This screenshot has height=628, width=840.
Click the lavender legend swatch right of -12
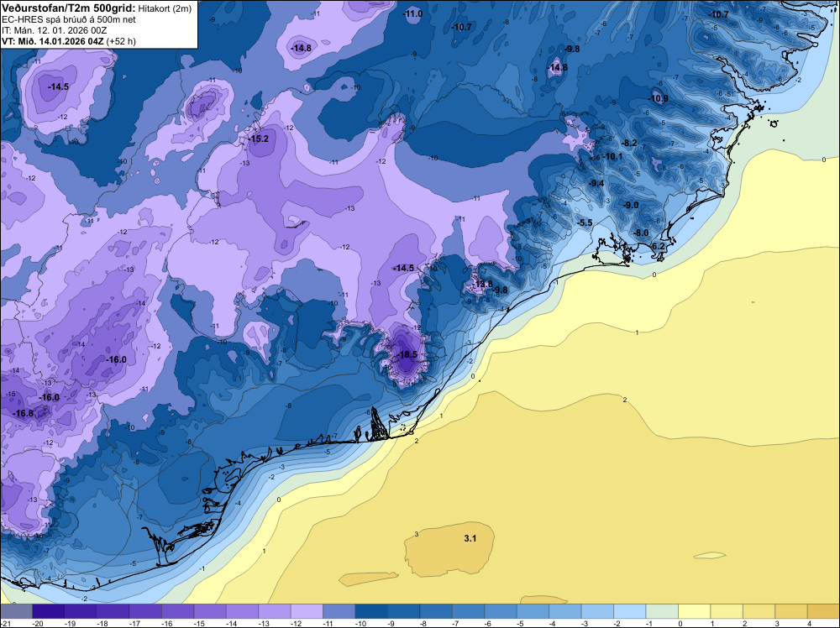pos(307,611)
